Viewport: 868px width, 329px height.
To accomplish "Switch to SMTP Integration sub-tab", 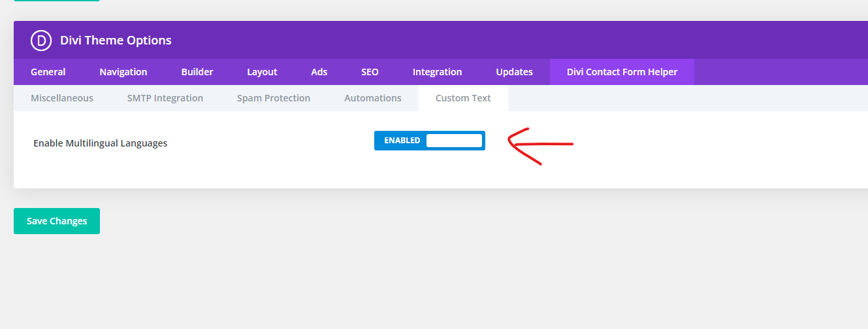I will point(165,98).
